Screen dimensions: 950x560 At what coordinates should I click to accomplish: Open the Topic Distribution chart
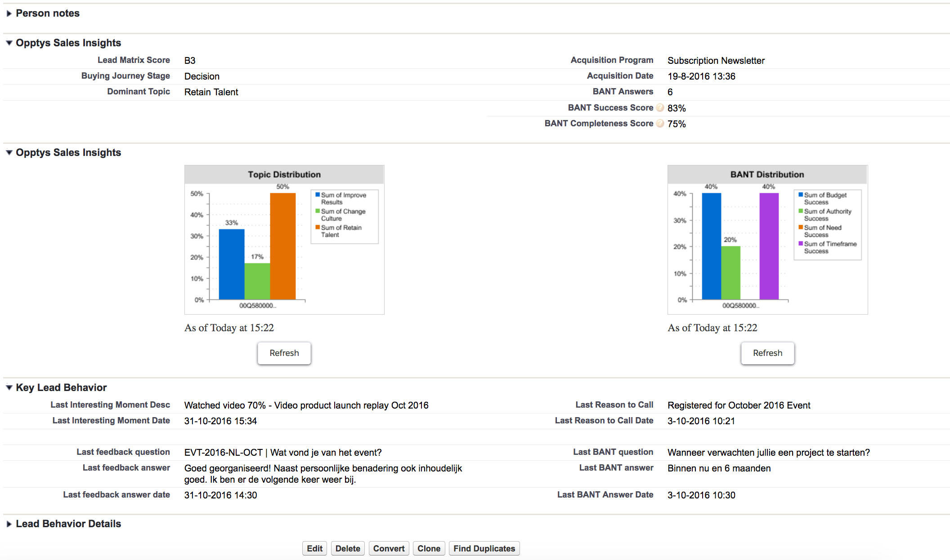[x=284, y=174]
